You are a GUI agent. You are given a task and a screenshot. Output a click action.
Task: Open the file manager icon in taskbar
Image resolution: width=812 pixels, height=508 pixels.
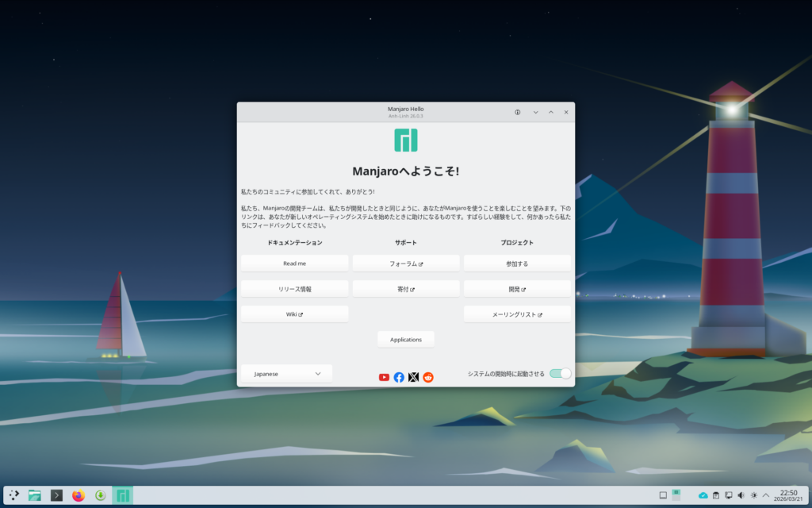(35, 495)
